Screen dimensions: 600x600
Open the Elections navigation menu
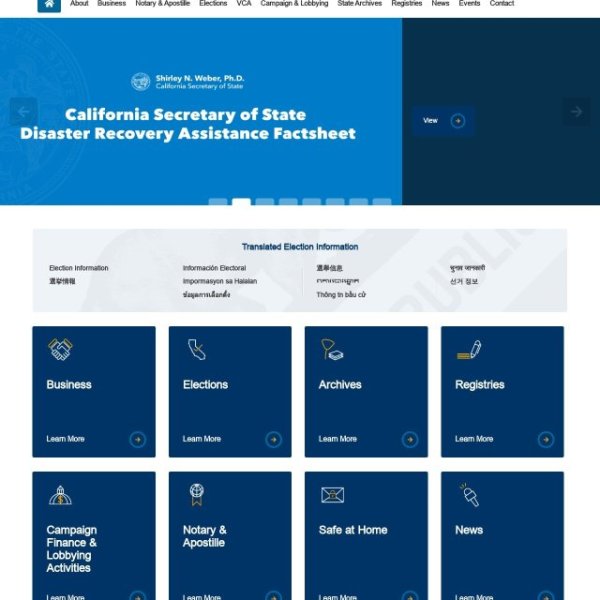(213, 3)
